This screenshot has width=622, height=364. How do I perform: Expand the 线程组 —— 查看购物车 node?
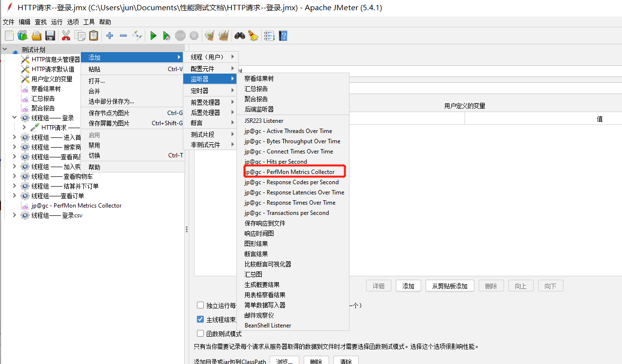tap(15, 176)
